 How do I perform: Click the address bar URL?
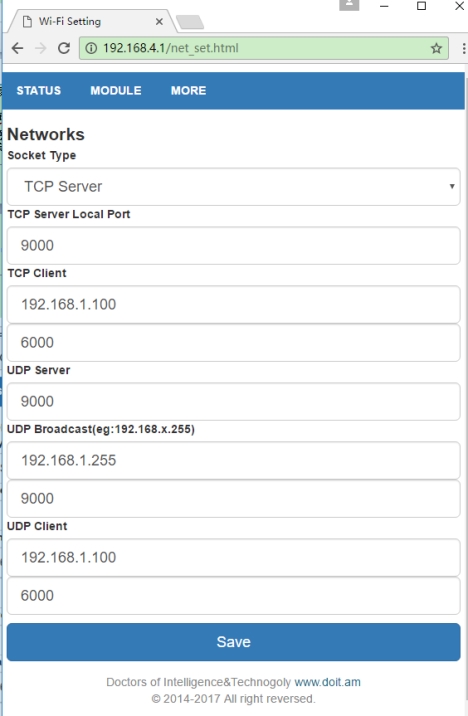point(171,48)
